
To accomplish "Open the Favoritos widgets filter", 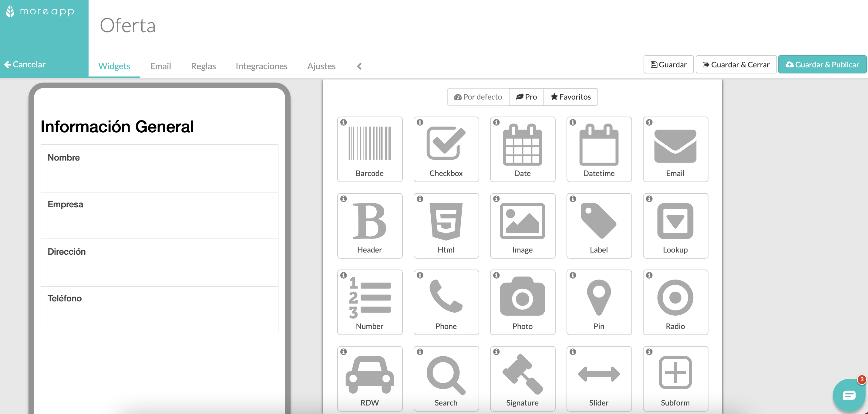I will pos(570,97).
